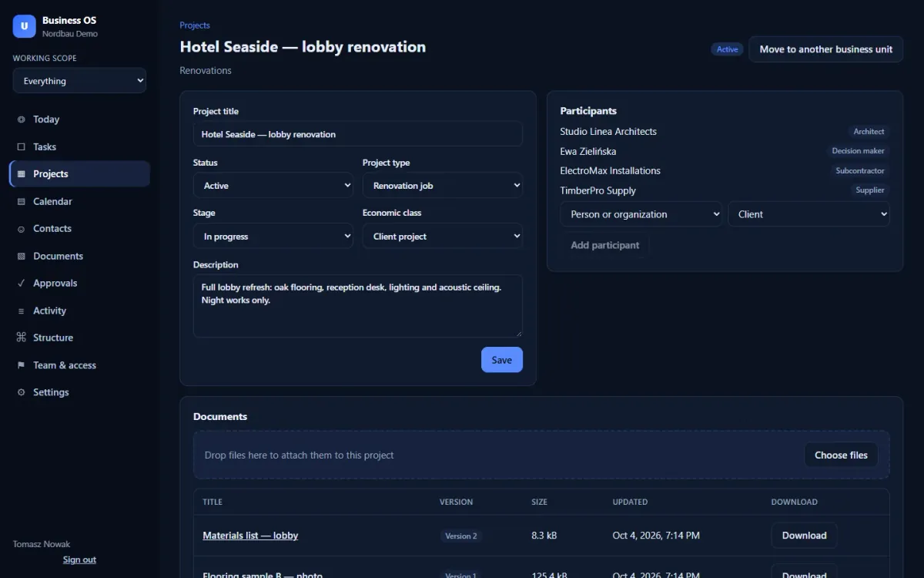
Task: Open the Person or organization dropdown
Action: [641, 214]
